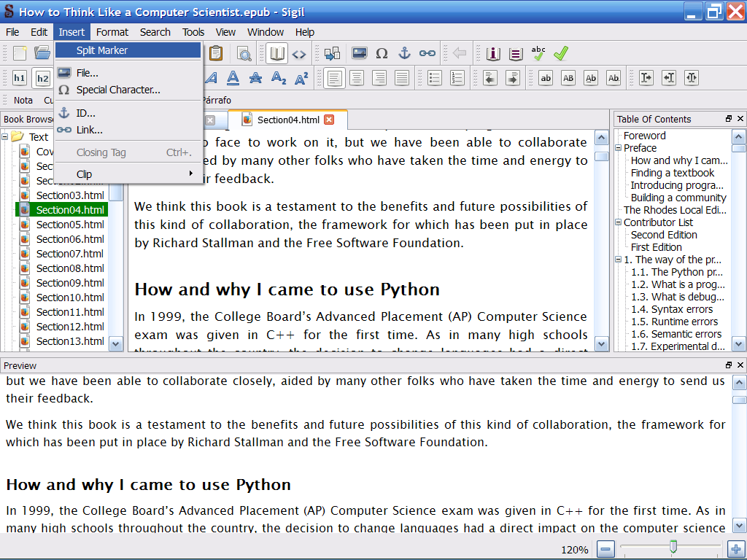This screenshot has height=560, width=747.
Task: Switch to Code View icon
Action: tap(299, 53)
